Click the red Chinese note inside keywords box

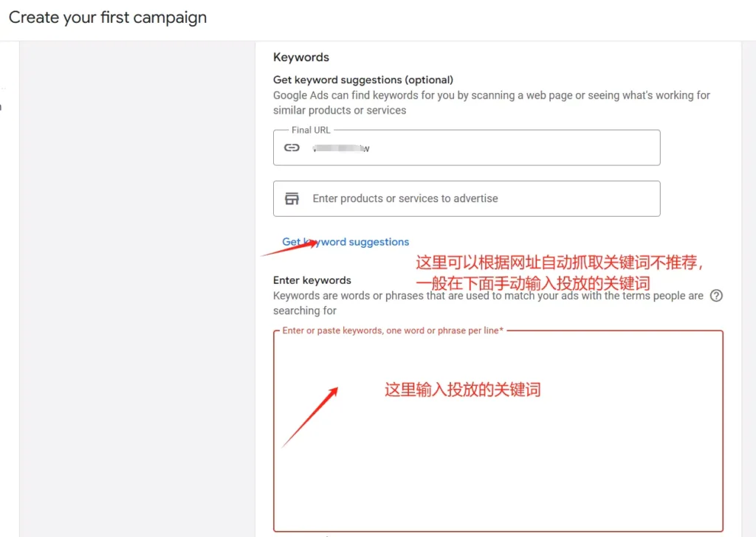click(463, 389)
